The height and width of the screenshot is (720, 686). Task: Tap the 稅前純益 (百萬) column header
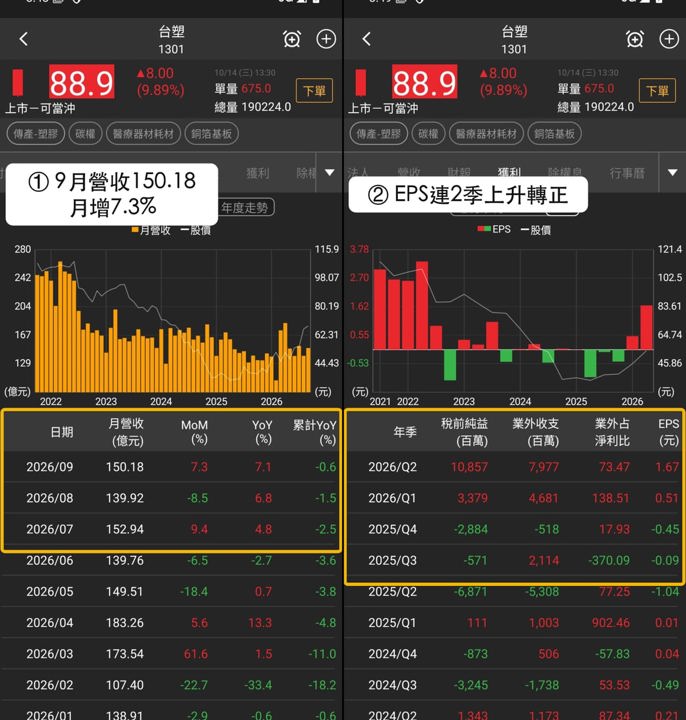tap(464, 432)
